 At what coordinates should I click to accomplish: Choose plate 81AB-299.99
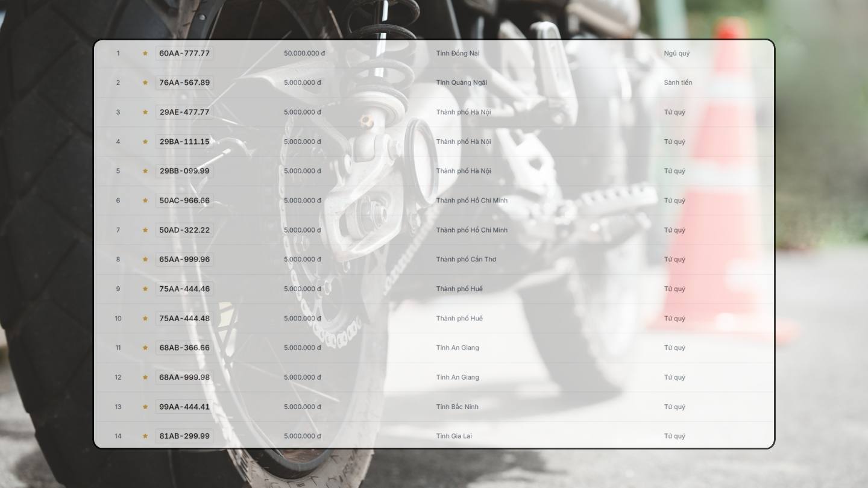pyautogui.click(x=184, y=436)
